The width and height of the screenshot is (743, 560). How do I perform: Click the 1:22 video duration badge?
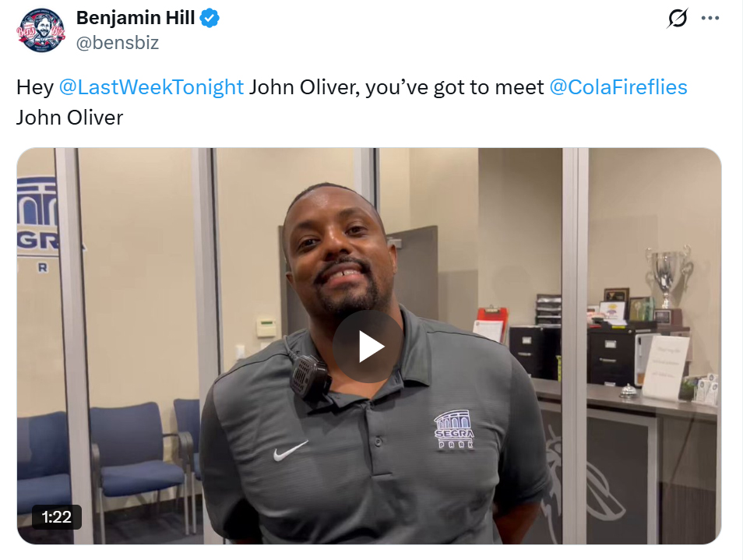[x=56, y=517]
